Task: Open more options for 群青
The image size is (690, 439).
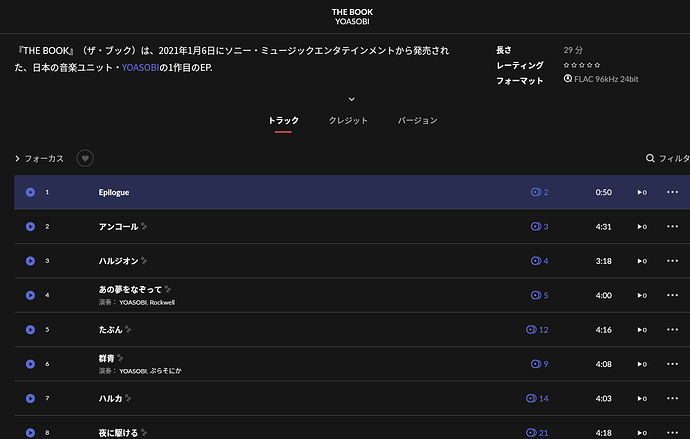Action: 672,364
